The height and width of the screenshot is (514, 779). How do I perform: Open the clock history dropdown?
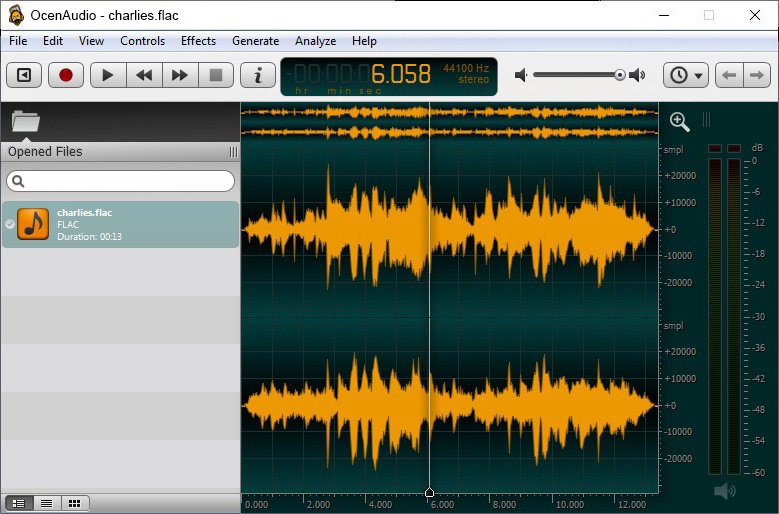685,75
